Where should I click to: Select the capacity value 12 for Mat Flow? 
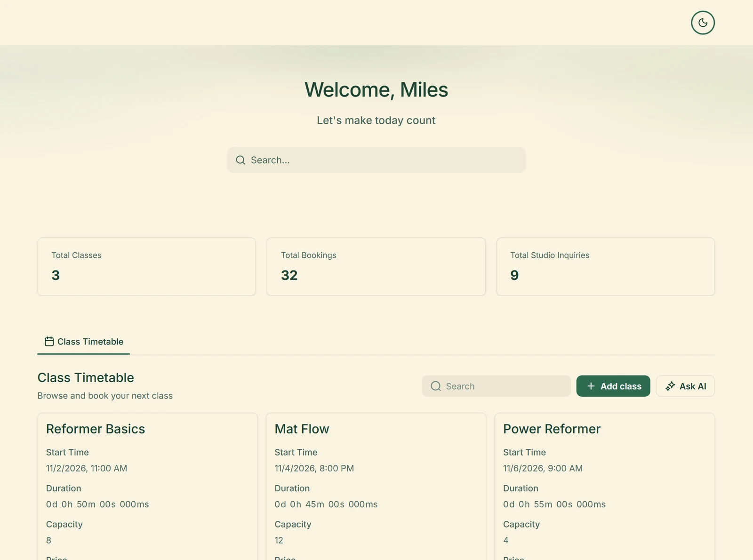(x=279, y=540)
